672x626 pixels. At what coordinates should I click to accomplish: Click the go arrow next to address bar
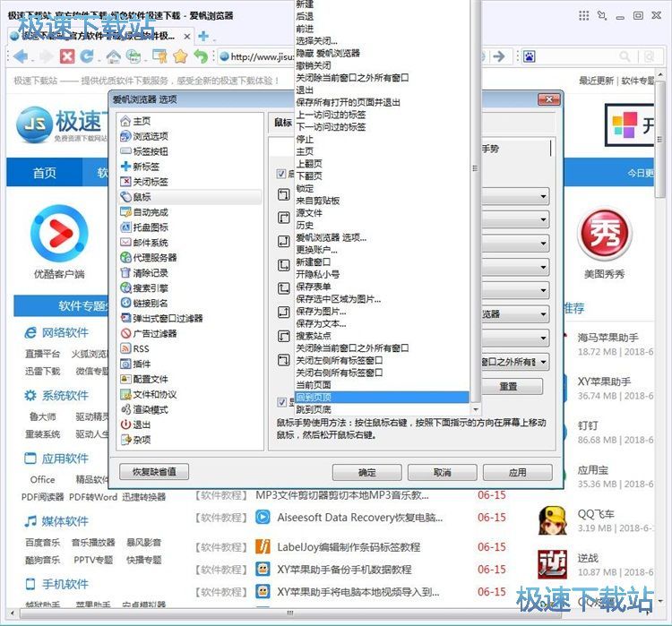tap(499, 56)
